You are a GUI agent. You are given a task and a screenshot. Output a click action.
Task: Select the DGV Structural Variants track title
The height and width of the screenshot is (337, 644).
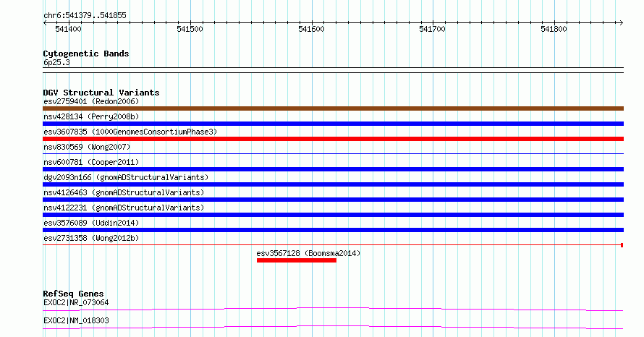coord(101,93)
